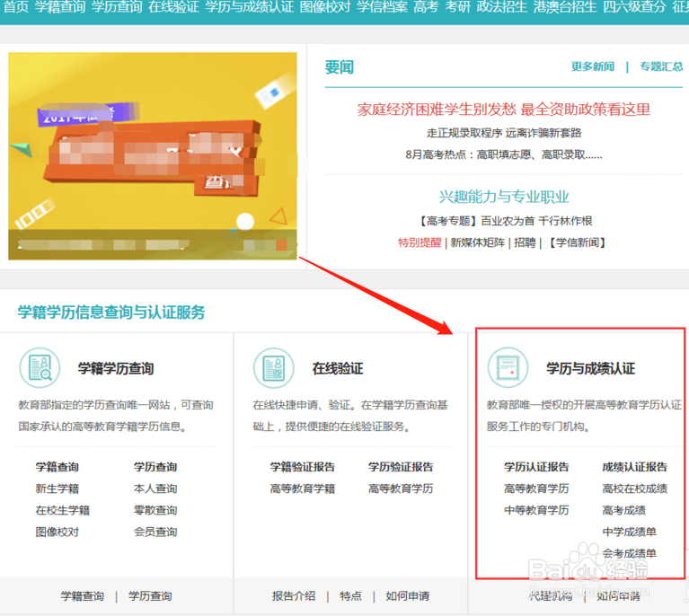Click the 学籍查询 column heading in first card

coord(57,467)
